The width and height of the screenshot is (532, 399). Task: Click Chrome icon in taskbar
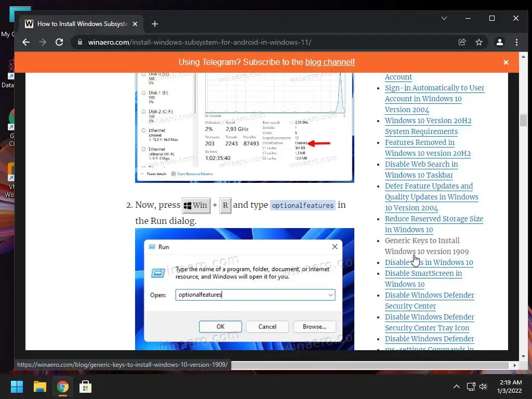[62, 387]
